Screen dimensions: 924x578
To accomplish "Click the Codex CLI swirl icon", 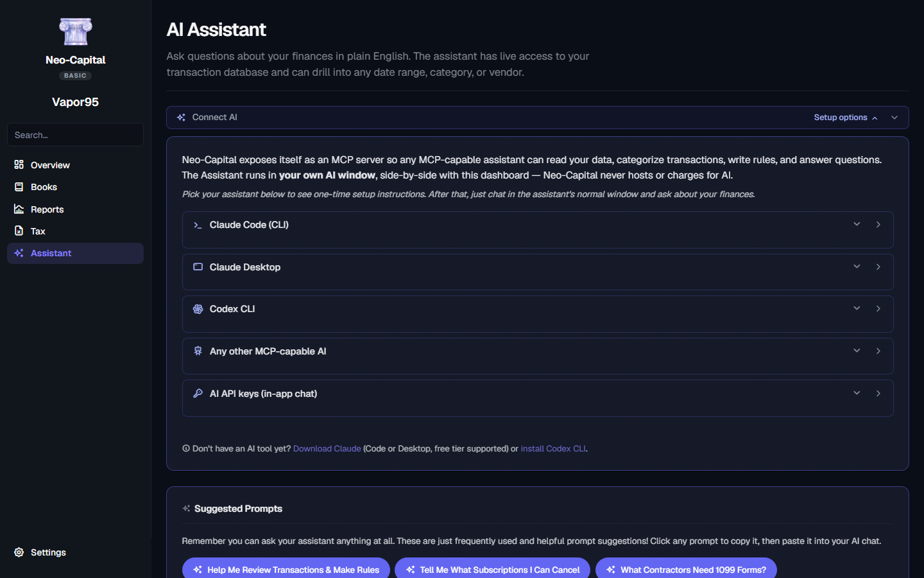I will [x=198, y=309].
